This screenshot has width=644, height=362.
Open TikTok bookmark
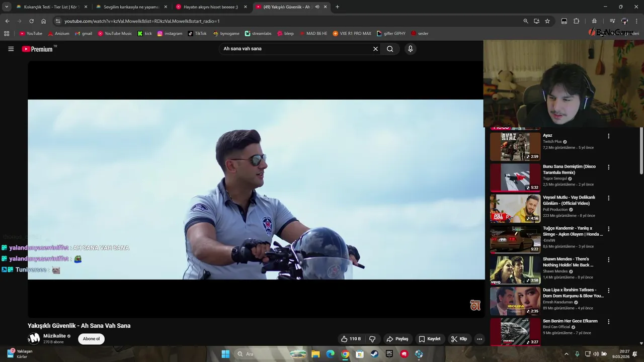pyautogui.click(x=197, y=34)
